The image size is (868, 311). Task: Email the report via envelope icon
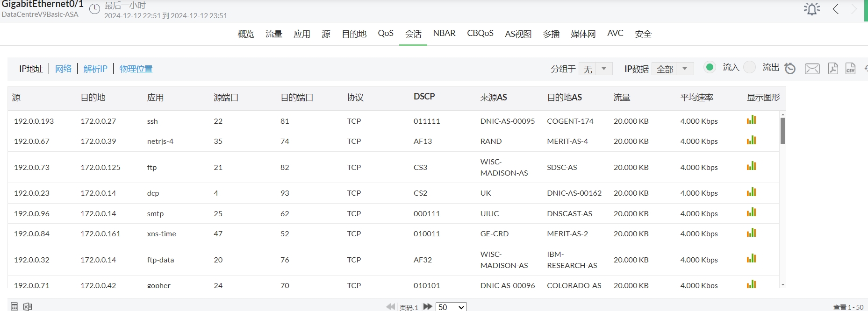pyautogui.click(x=812, y=69)
